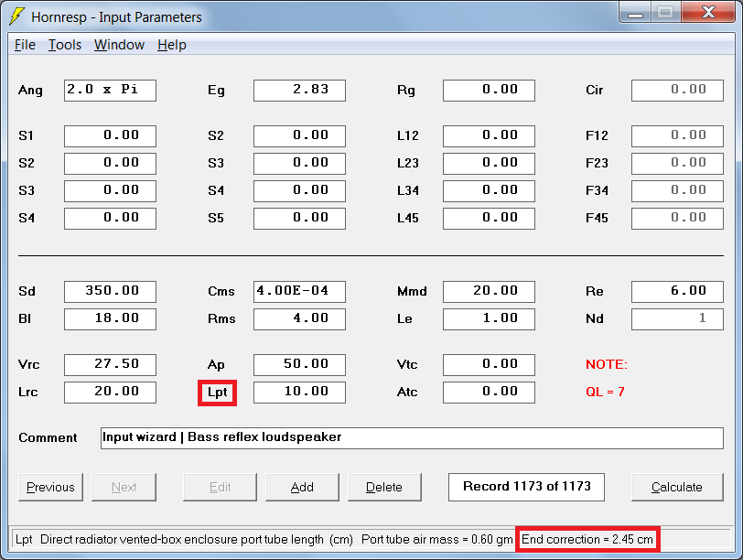The width and height of the screenshot is (743, 560).
Task: Select the Re field showing 6.00
Action: point(678,291)
